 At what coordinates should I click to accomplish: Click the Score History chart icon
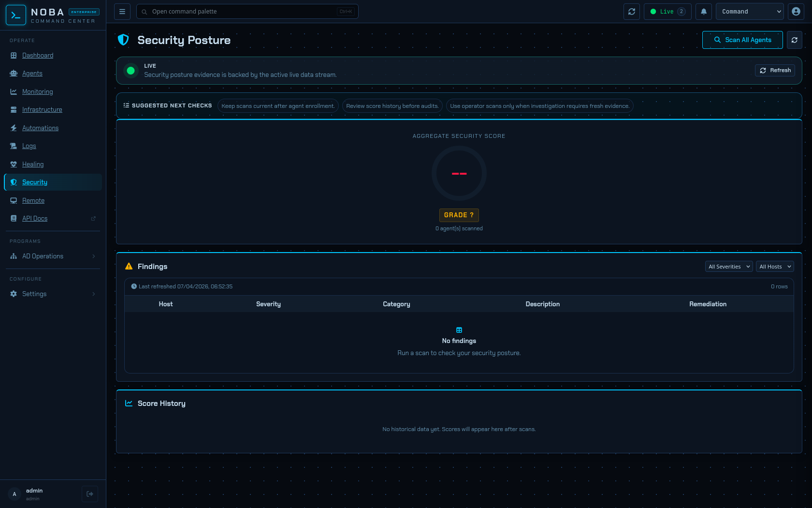tap(129, 403)
